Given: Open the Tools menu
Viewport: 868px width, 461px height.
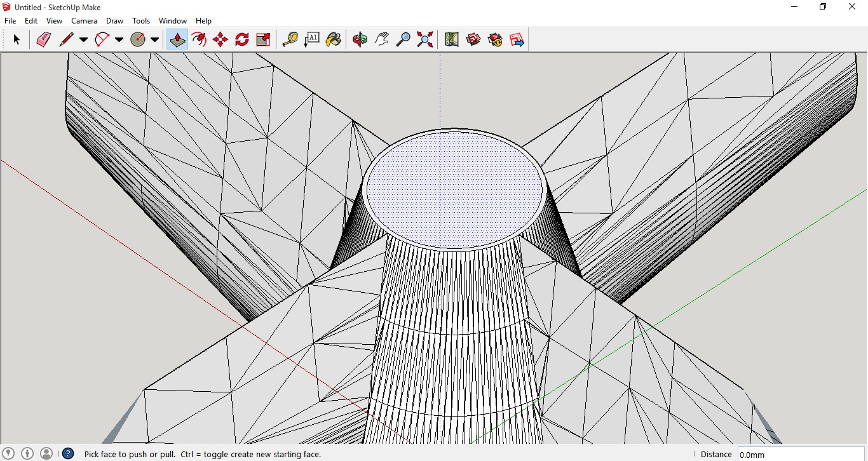Looking at the screenshot, I should pos(141,21).
